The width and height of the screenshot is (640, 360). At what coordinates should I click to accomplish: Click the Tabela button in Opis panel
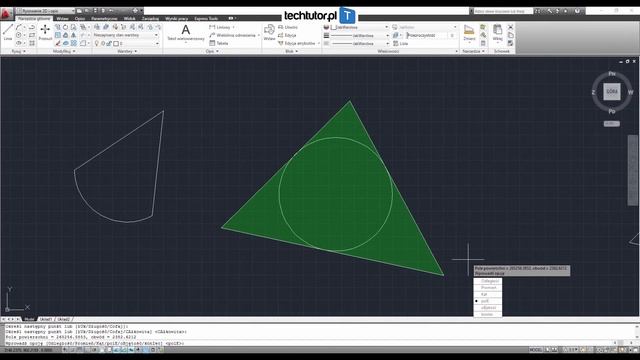tap(219, 43)
